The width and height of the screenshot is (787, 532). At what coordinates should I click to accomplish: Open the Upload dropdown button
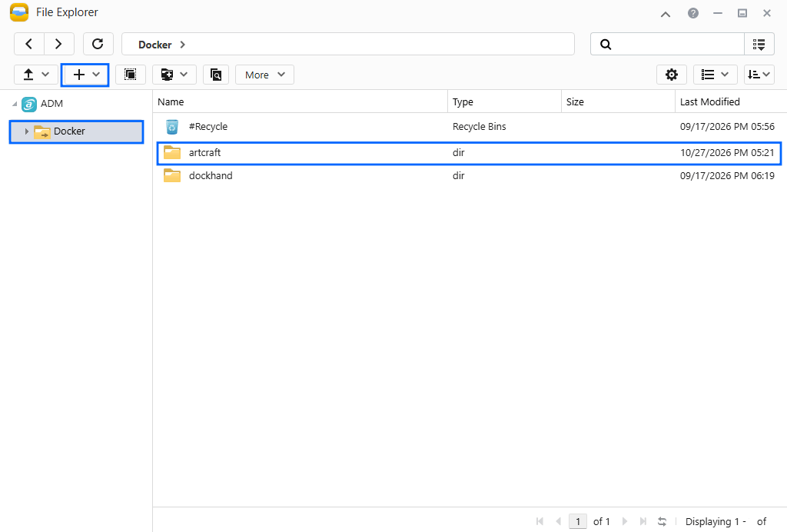[35, 75]
